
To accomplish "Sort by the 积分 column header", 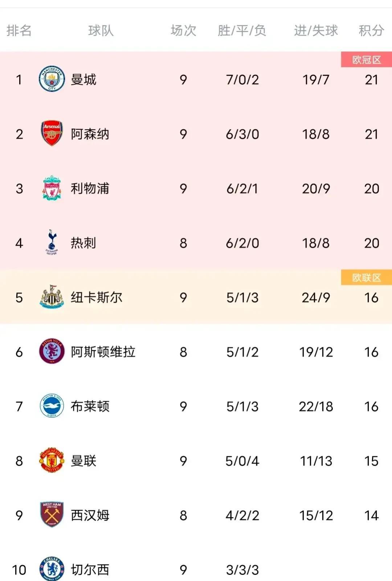I will 371,30.
